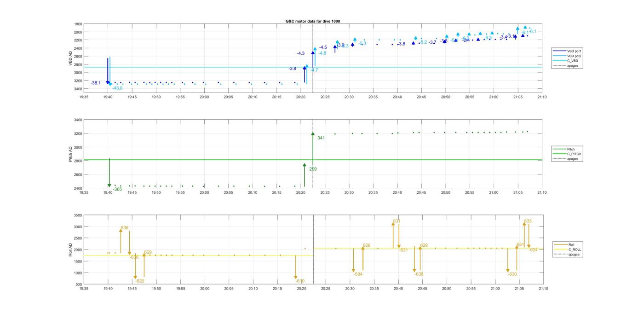Click the '-594' roll data label
The width and height of the screenshot is (644, 319).
point(358,274)
